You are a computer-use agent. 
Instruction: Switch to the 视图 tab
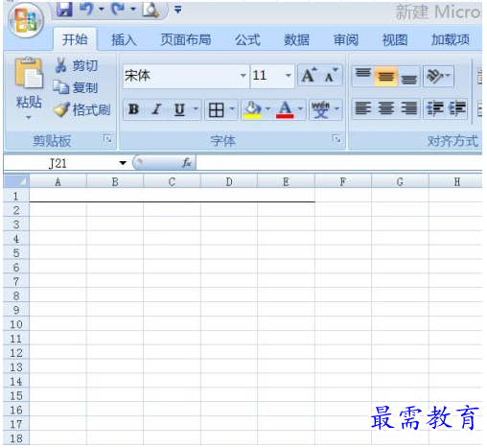395,40
